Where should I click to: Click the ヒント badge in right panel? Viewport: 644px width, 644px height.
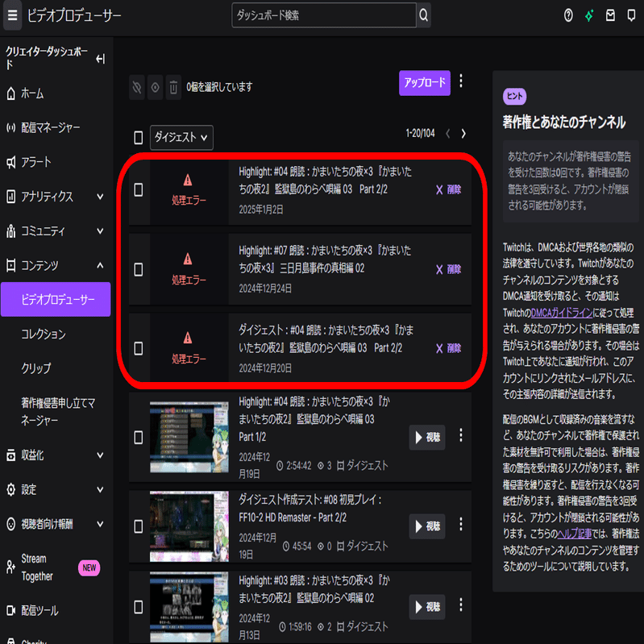514,96
